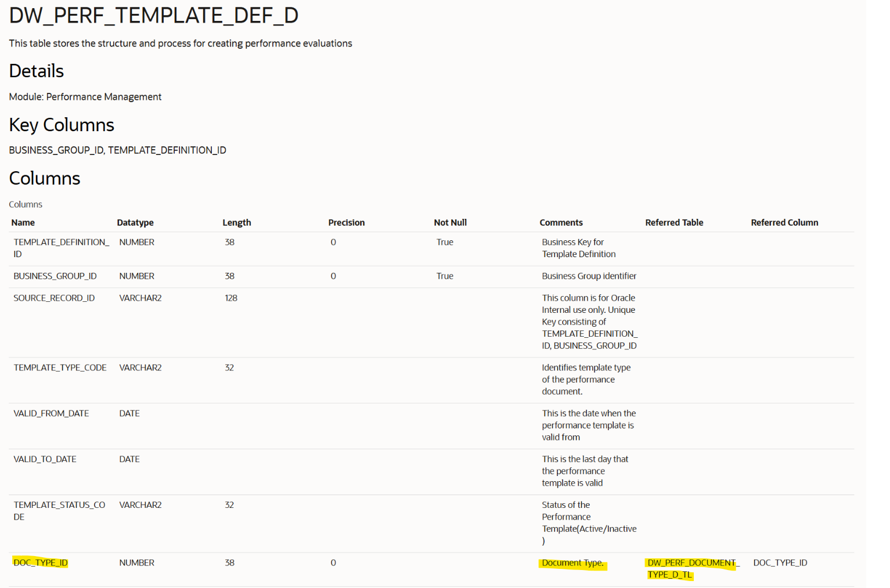The height and width of the screenshot is (588, 890).
Task: Select the BUSINESS_GROUP_ID row name
Action: [55, 276]
